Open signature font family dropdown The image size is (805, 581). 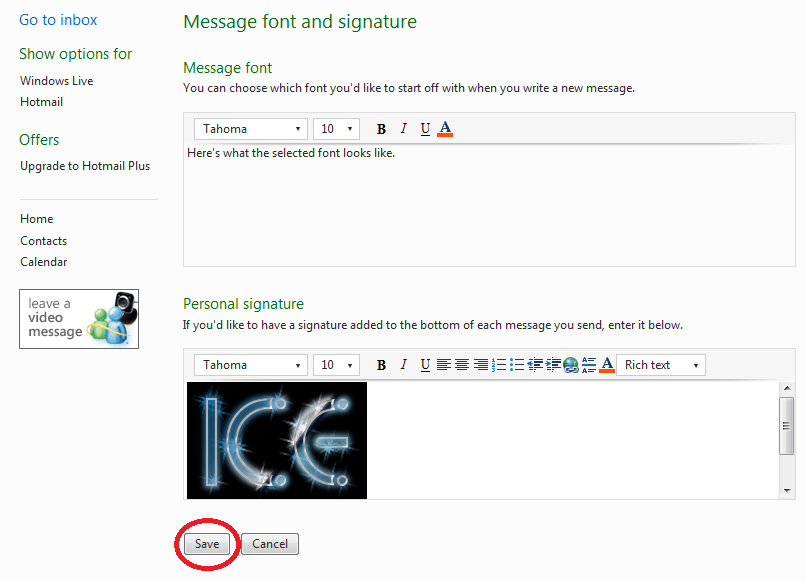(x=250, y=365)
